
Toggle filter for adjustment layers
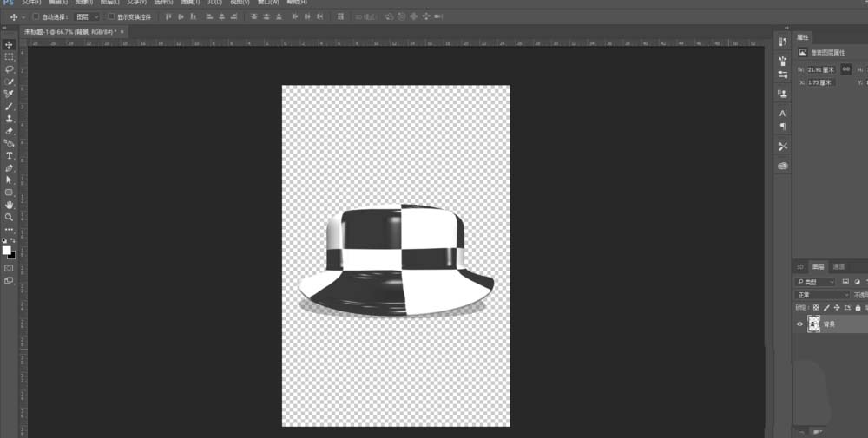pos(857,282)
